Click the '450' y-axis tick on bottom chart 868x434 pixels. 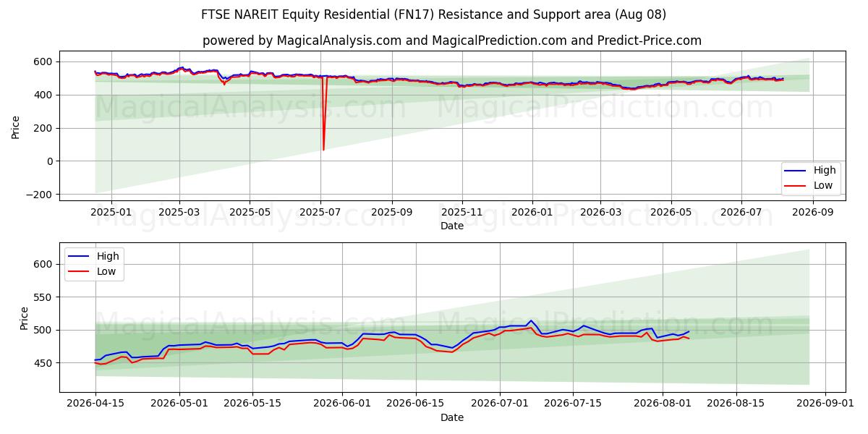45,363
